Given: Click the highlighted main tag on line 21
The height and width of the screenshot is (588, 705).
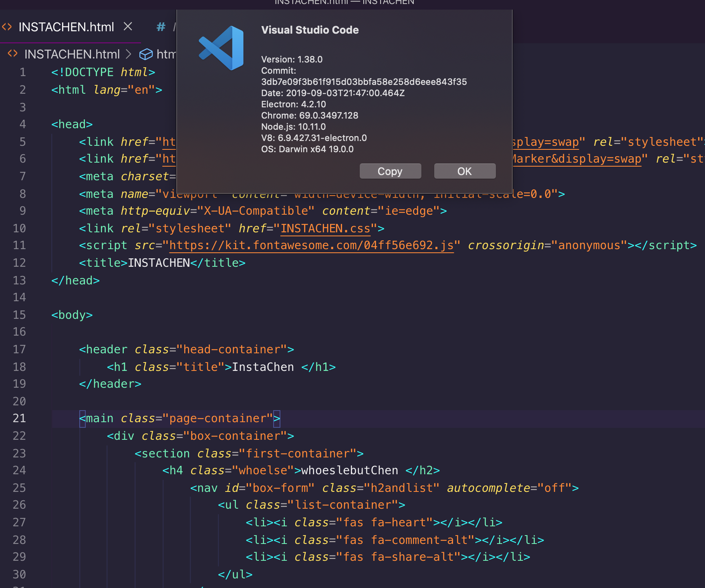Looking at the screenshot, I should click(100, 418).
